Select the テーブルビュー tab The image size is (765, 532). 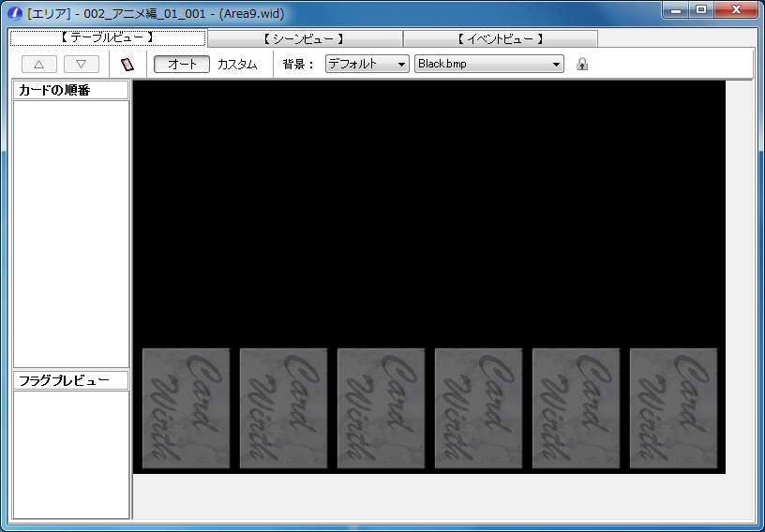click(x=108, y=37)
